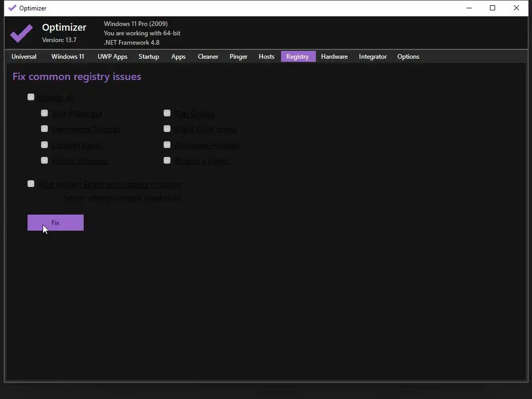
Task: Toggle the Control Panel checkbox
Action: coord(45,144)
